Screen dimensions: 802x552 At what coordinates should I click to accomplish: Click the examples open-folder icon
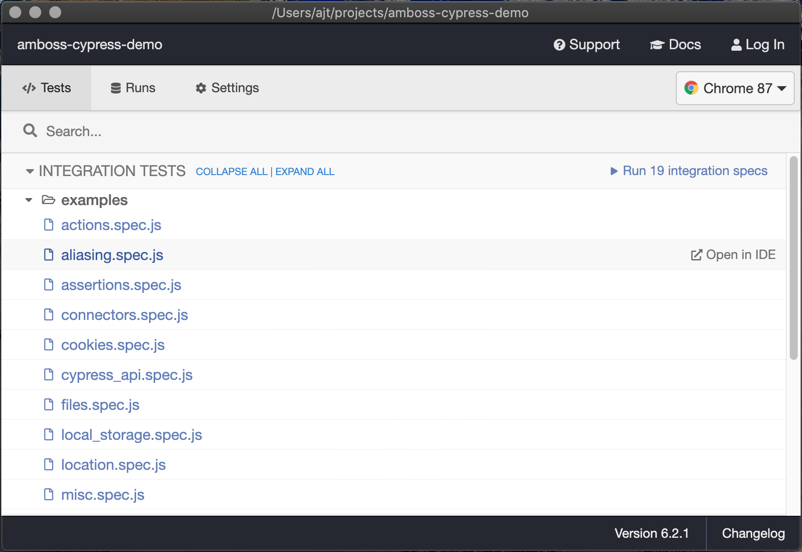click(x=49, y=200)
